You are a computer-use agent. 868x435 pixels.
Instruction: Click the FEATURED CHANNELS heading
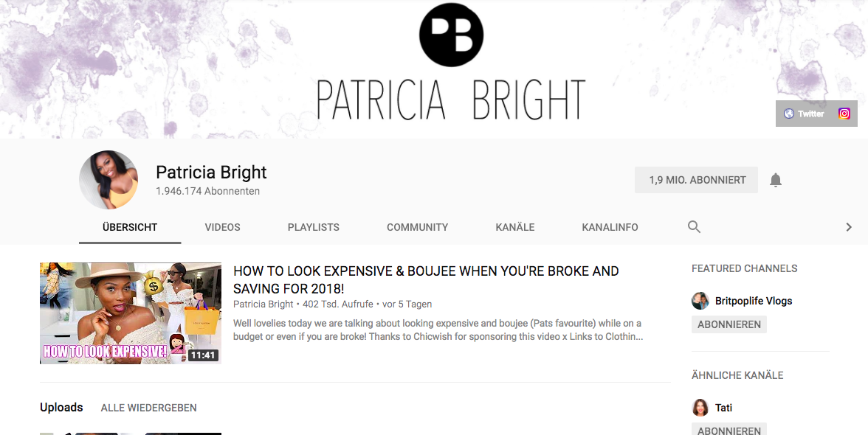pyautogui.click(x=745, y=268)
